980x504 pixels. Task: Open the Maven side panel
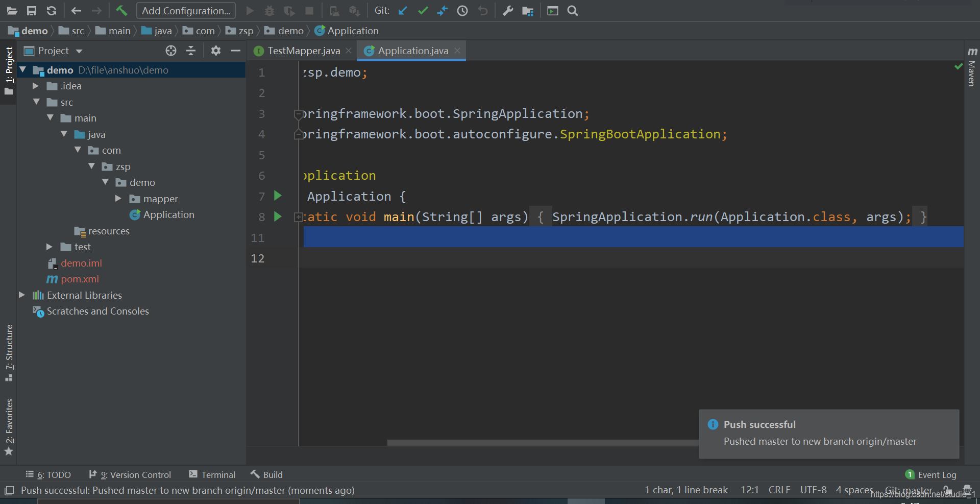[x=972, y=67]
